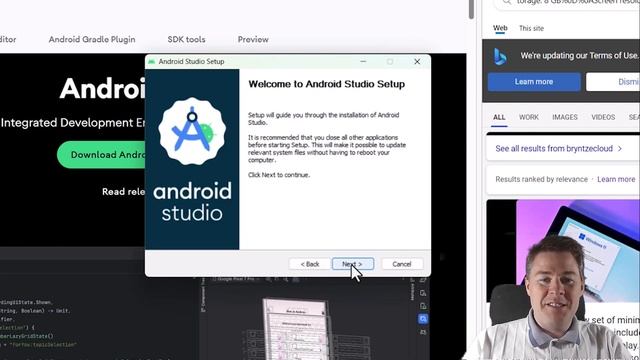Select the VIDEOS results tab
Image resolution: width=640 pixels, height=360 pixels.
click(x=603, y=117)
